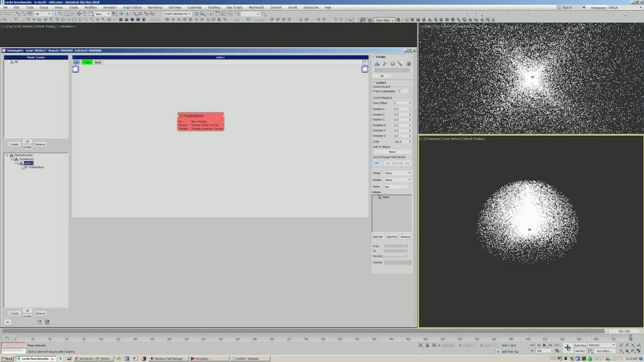Collapse the MasterDynamic tree node

[7, 155]
